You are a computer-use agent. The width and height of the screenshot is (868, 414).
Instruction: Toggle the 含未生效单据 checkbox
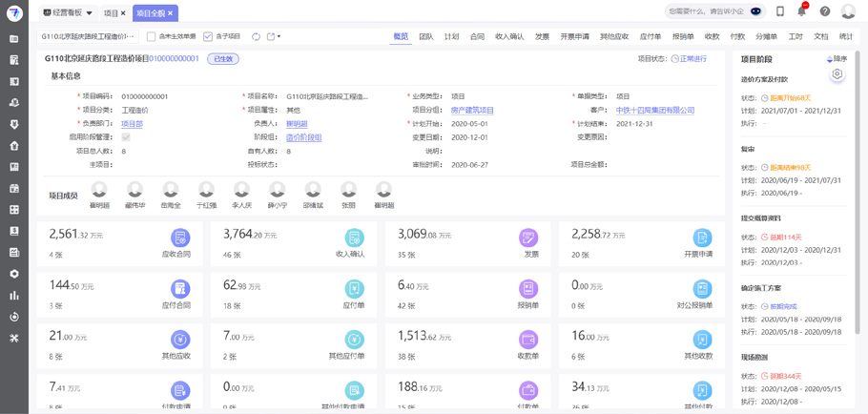pos(151,37)
